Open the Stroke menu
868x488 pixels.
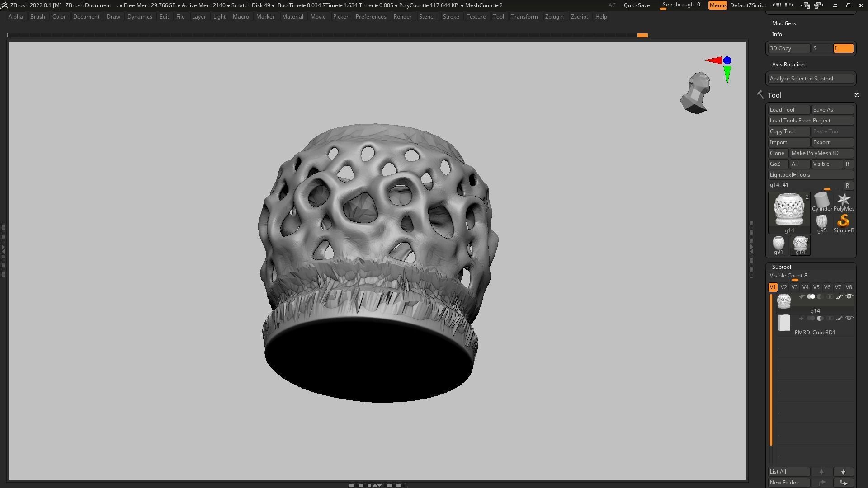[451, 17]
